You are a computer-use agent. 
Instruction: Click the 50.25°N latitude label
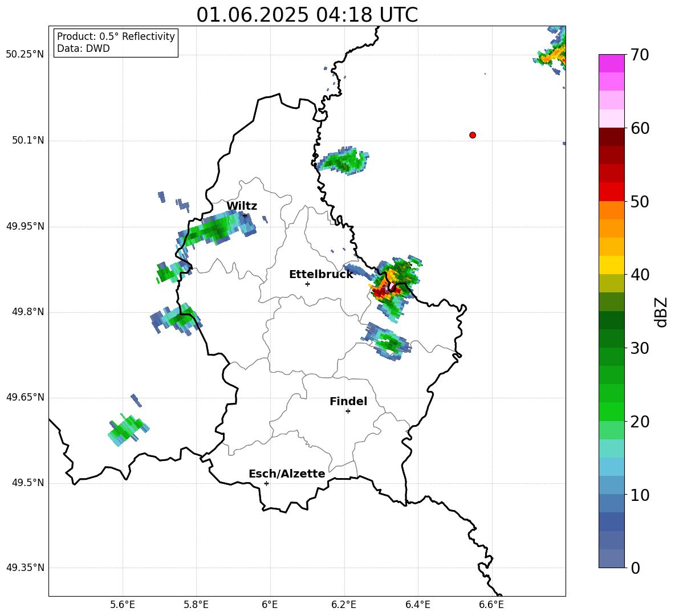(25, 55)
